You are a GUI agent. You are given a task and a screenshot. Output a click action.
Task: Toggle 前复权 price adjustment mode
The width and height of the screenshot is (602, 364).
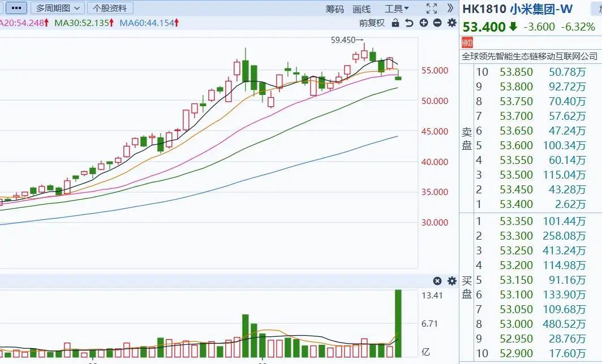tap(372, 23)
